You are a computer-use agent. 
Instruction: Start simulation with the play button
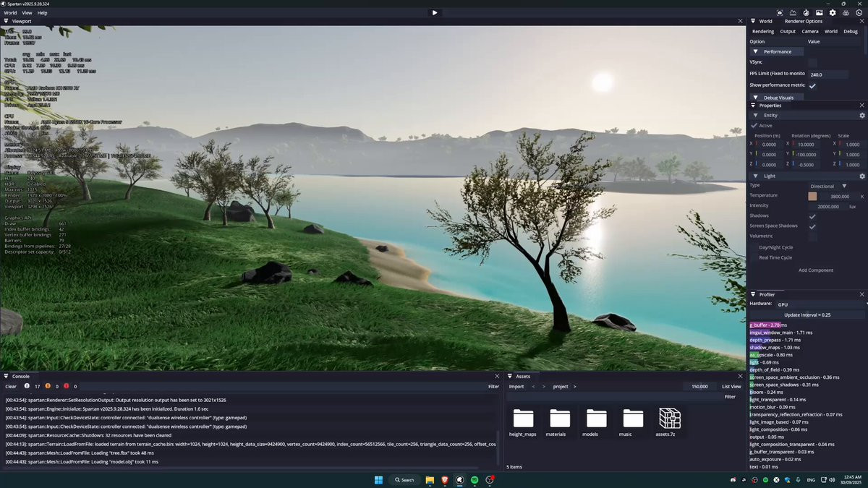pos(434,12)
